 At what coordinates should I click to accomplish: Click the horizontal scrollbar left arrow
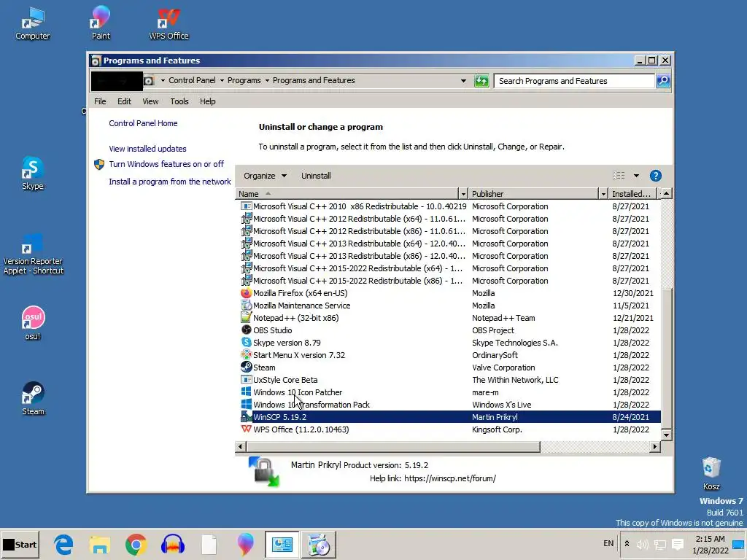(240, 447)
